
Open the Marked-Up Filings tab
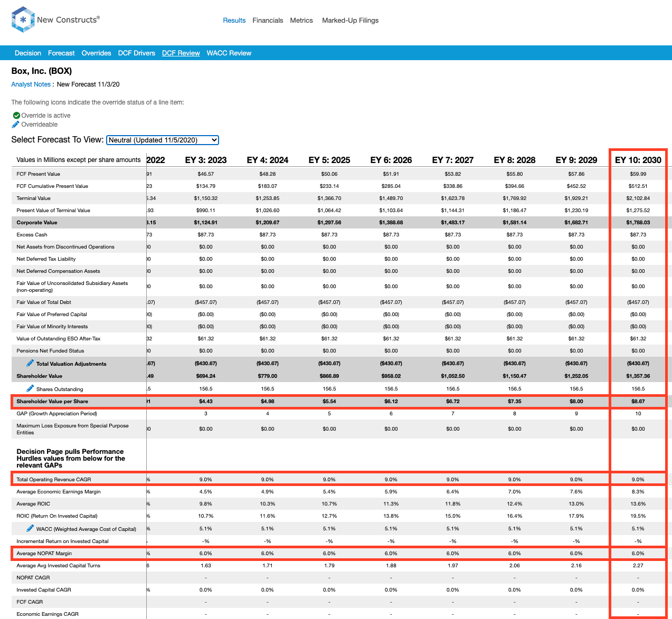[351, 21]
